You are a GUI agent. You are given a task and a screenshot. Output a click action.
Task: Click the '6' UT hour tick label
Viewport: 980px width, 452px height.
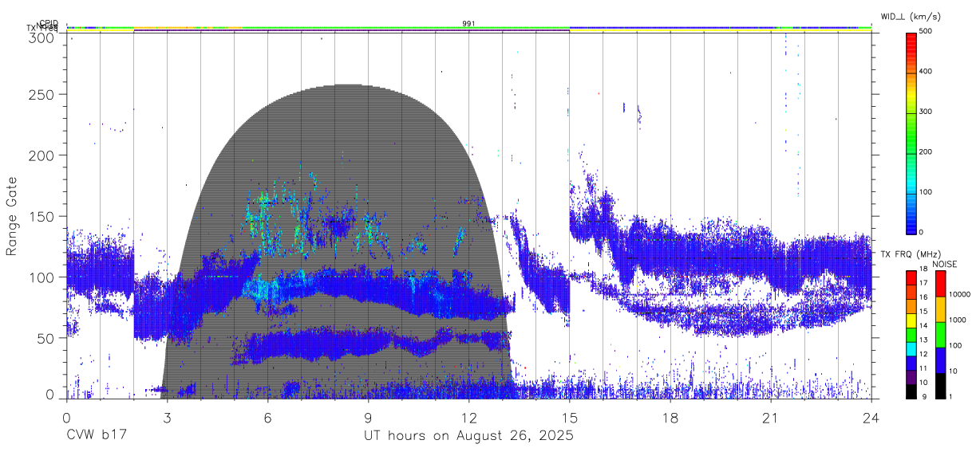click(267, 417)
